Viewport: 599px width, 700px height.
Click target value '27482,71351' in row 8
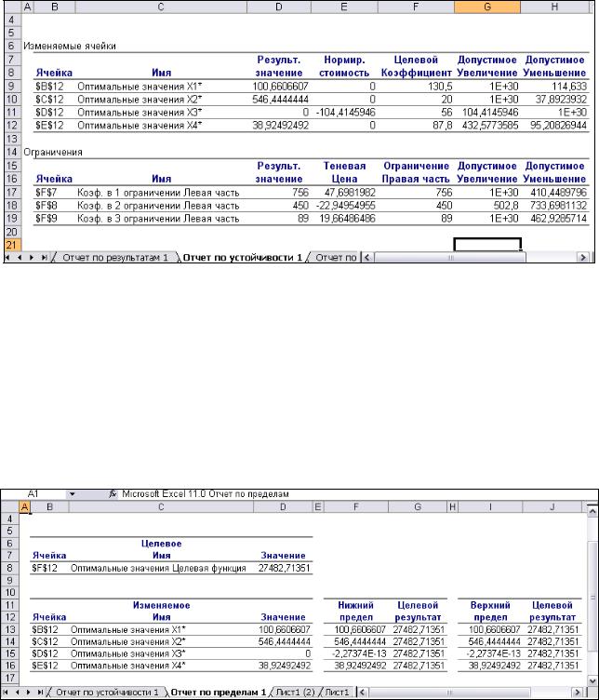(x=284, y=569)
